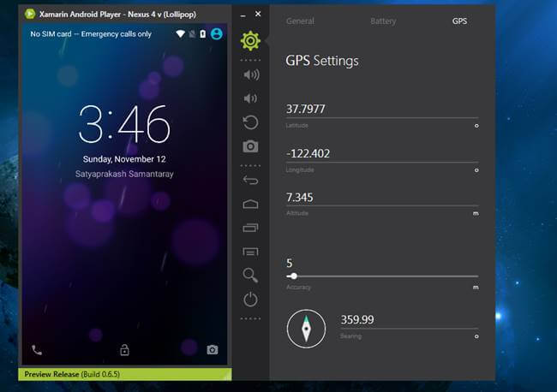This screenshot has height=392, width=557.
Task: Tap the Wi-Fi status icon
Action: pyautogui.click(x=181, y=34)
